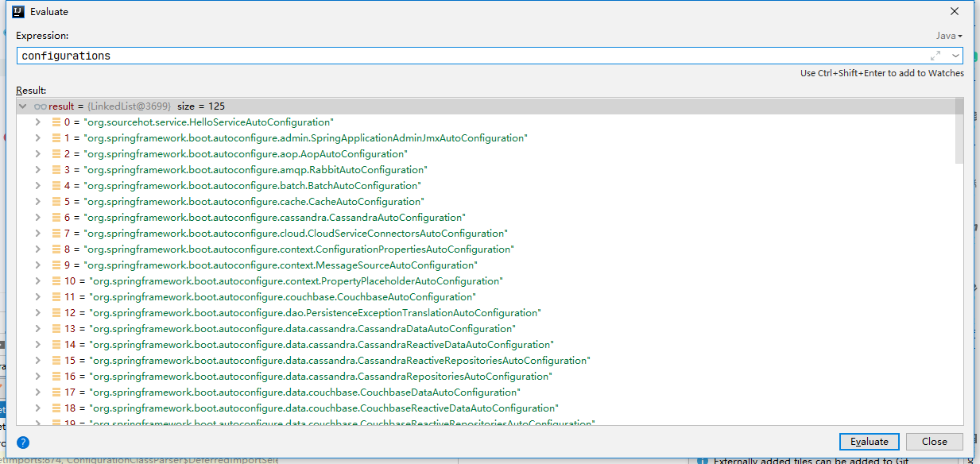Expand the HelloServiceAutoConfiguration entry

[x=37, y=122]
